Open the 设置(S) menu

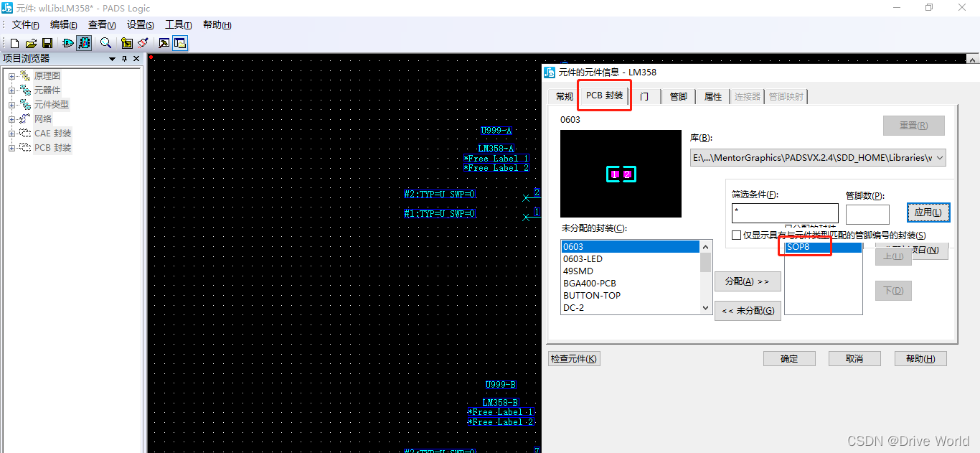click(140, 25)
